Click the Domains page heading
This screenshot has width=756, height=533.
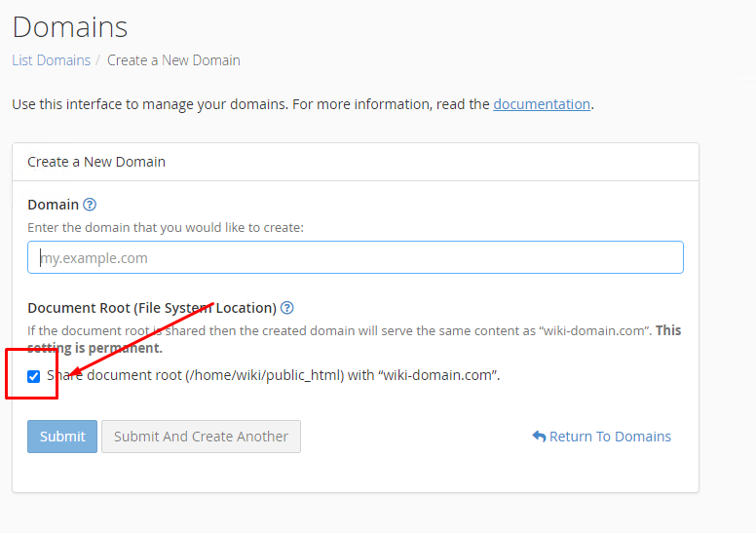pyautogui.click(x=70, y=26)
